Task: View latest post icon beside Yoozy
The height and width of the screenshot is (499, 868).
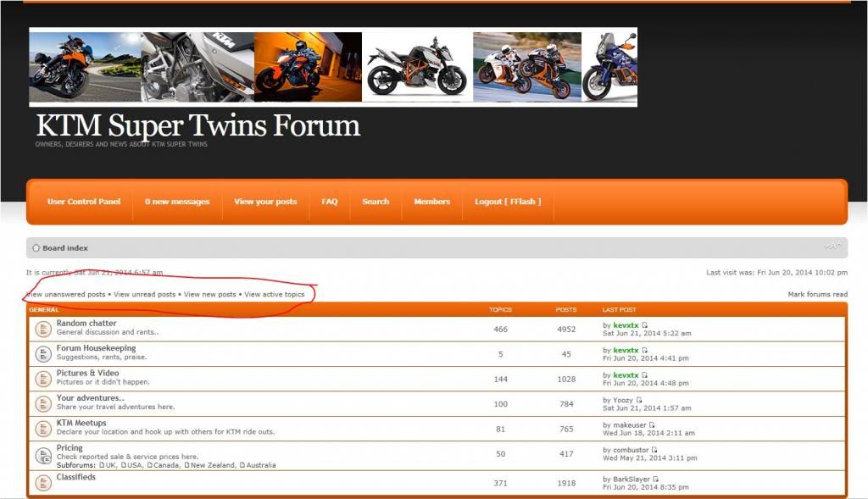Action: (x=639, y=400)
